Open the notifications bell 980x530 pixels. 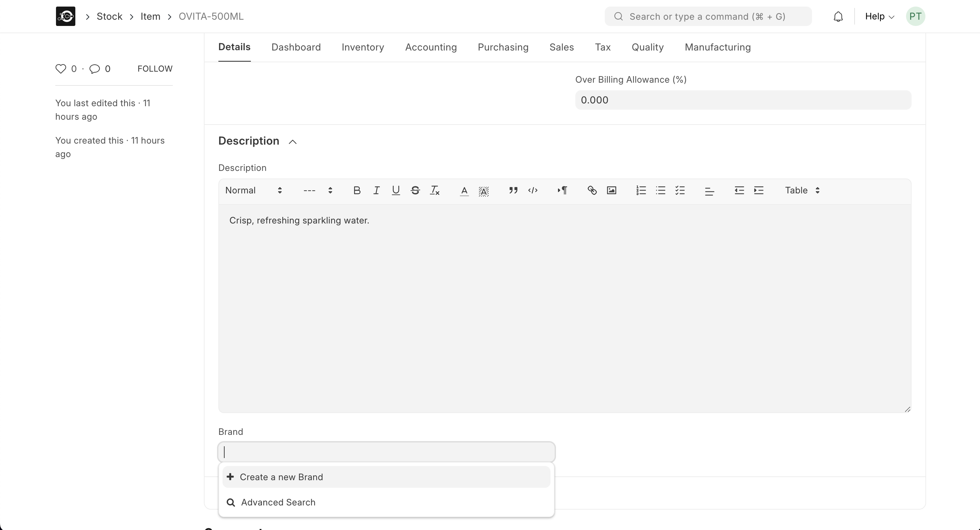pos(838,17)
